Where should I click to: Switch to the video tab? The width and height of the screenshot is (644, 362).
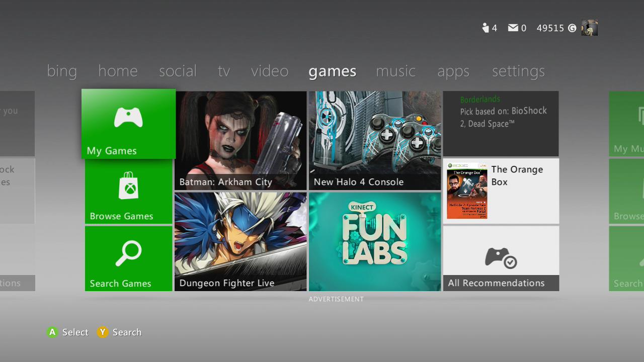coord(270,71)
